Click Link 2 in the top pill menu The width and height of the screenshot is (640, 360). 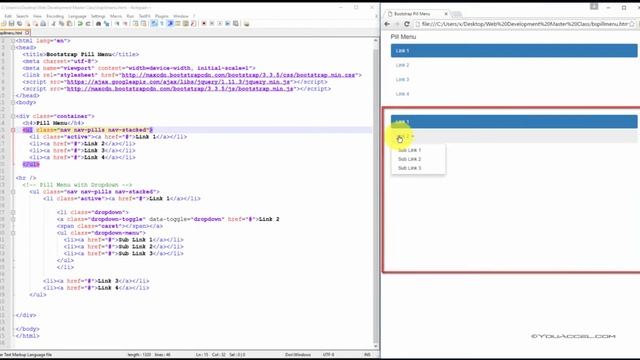pyautogui.click(x=402, y=65)
